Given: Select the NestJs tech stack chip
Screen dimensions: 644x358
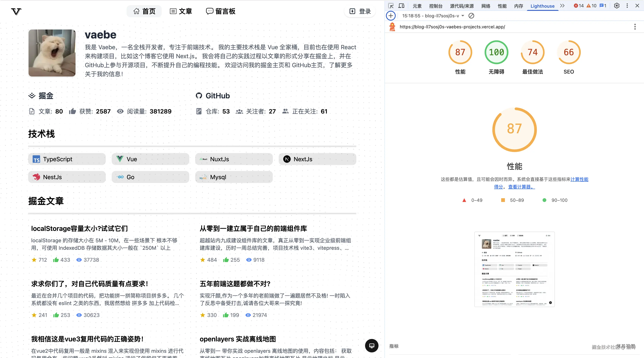Looking at the screenshot, I should tap(67, 177).
